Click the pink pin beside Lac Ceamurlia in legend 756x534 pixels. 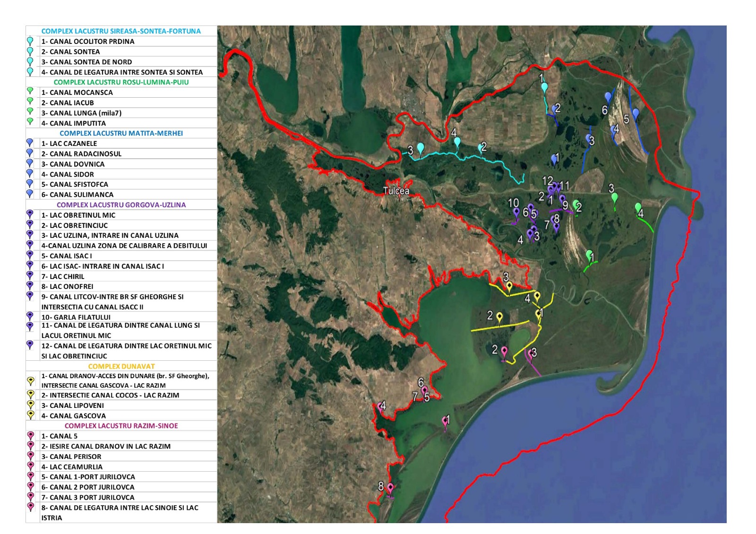pyautogui.click(x=31, y=466)
